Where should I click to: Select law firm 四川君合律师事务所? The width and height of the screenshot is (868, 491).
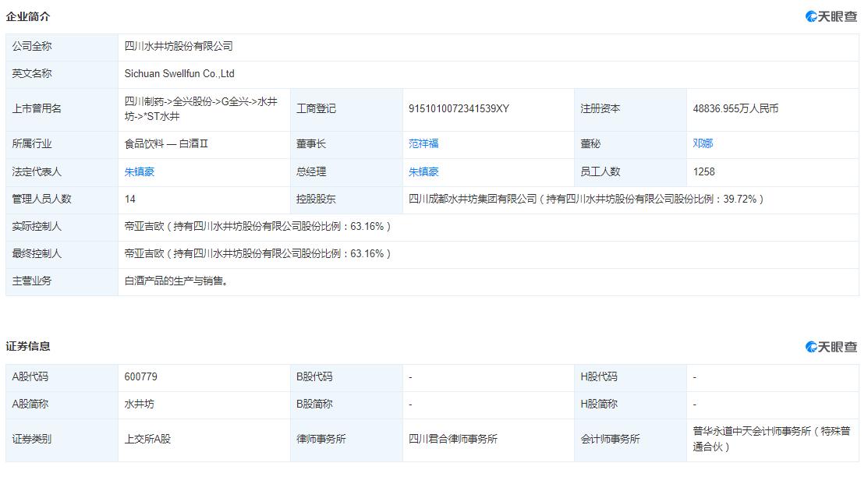(453, 439)
